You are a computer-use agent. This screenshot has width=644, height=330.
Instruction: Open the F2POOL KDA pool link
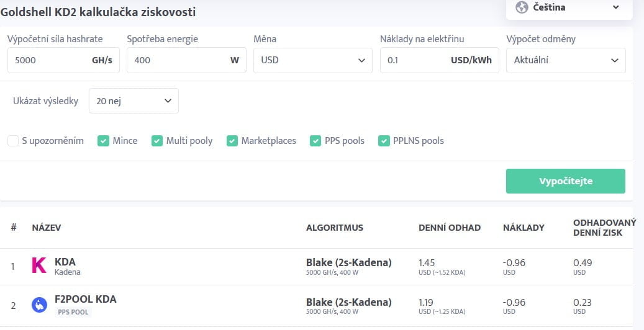click(85, 299)
